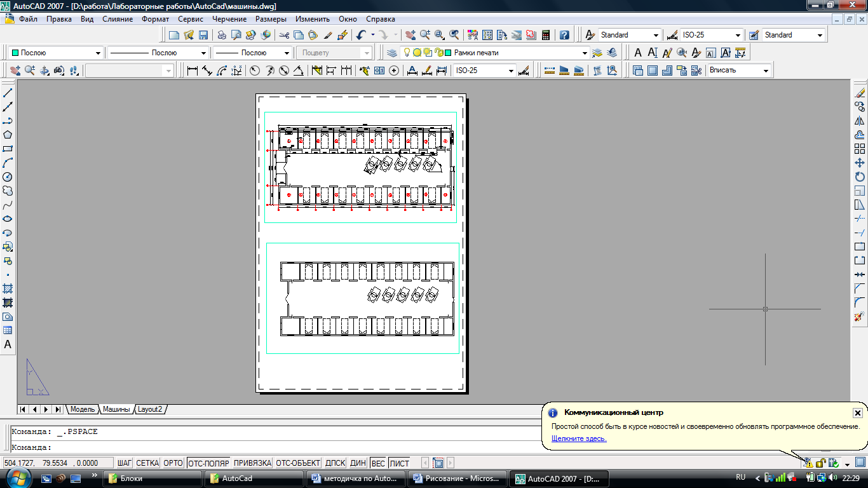
Task: Toggle СЕТКА grid display in status bar
Action: tap(147, 463)
